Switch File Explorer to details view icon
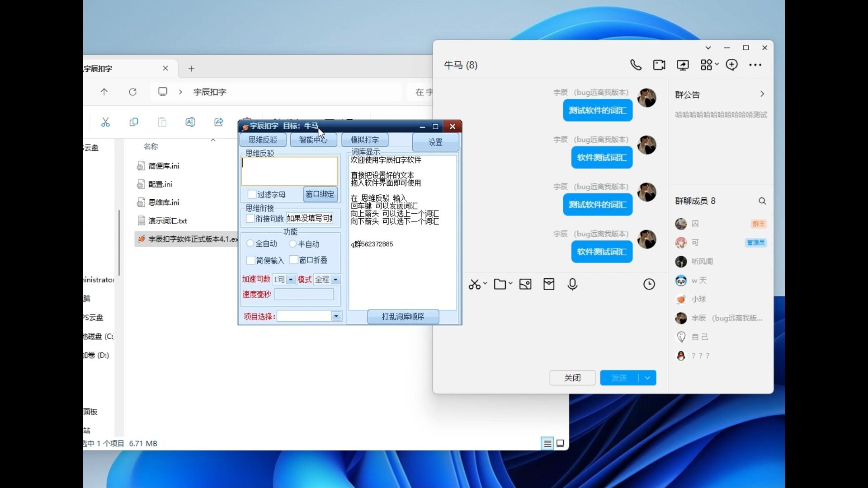The image size is (868, 488). [547, 443]
